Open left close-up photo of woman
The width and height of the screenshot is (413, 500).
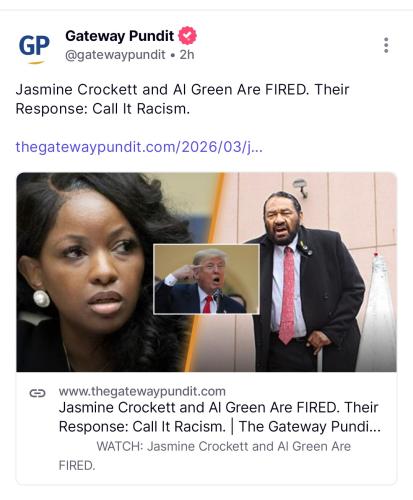coord(100,272)
